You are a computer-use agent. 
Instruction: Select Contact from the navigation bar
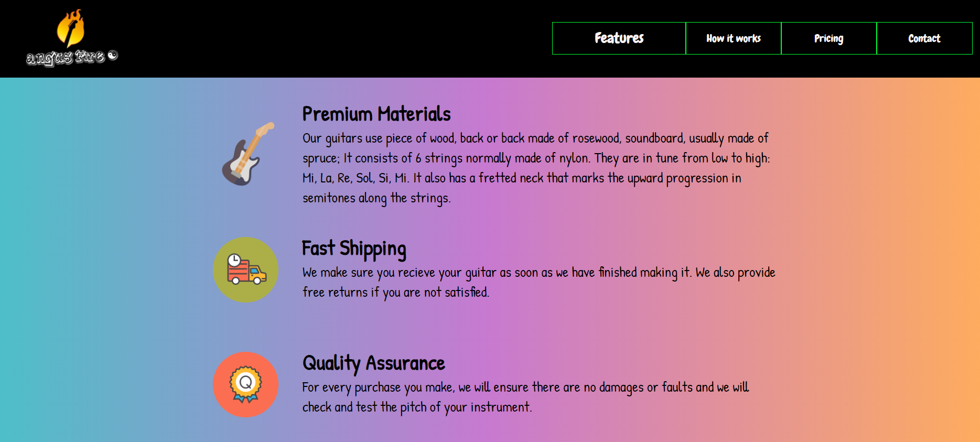pos(924,38)
